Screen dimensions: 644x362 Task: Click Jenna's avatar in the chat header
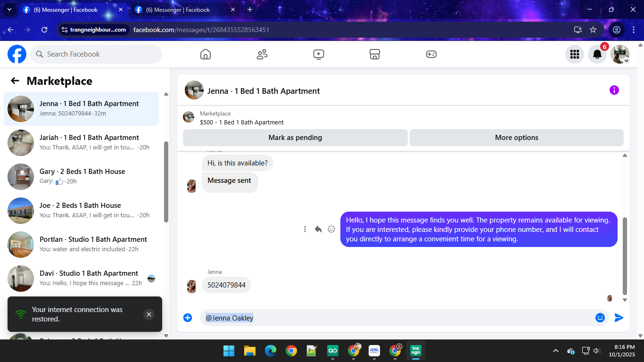(x=194, y=90)
